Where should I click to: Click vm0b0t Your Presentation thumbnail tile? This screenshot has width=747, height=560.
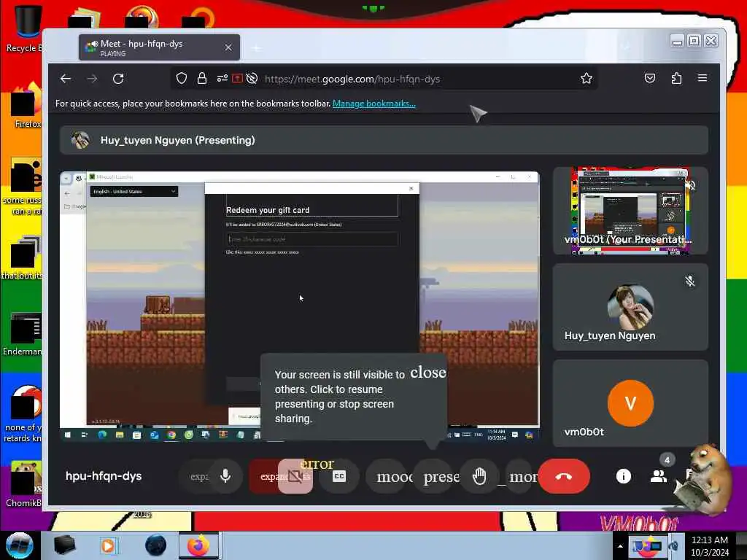tap(630, 211)
